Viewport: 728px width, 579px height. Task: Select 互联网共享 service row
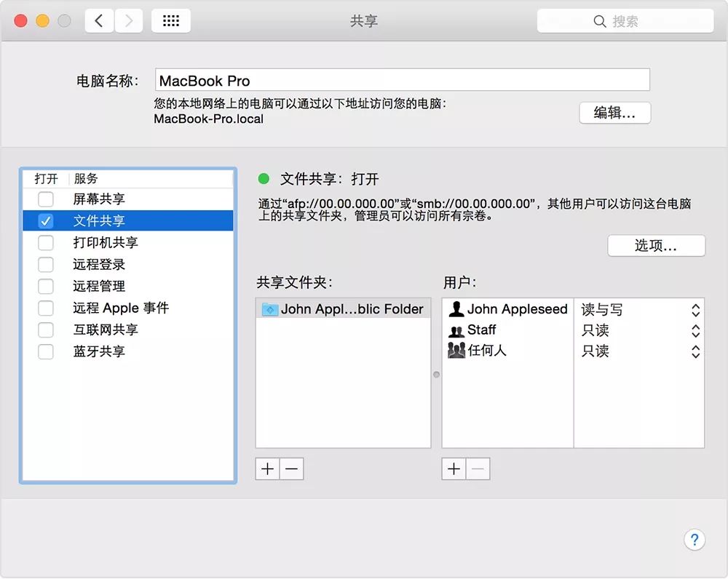coord(128,330)
